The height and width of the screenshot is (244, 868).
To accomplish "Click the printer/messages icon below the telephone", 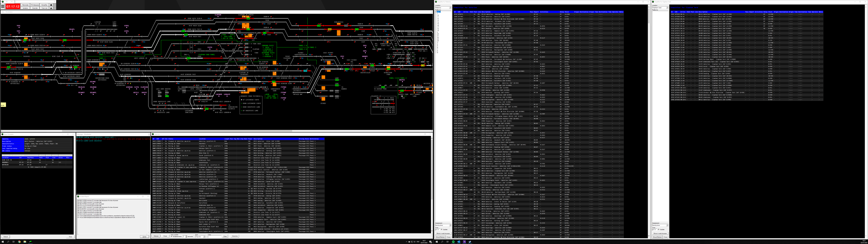I will (51, 8).
